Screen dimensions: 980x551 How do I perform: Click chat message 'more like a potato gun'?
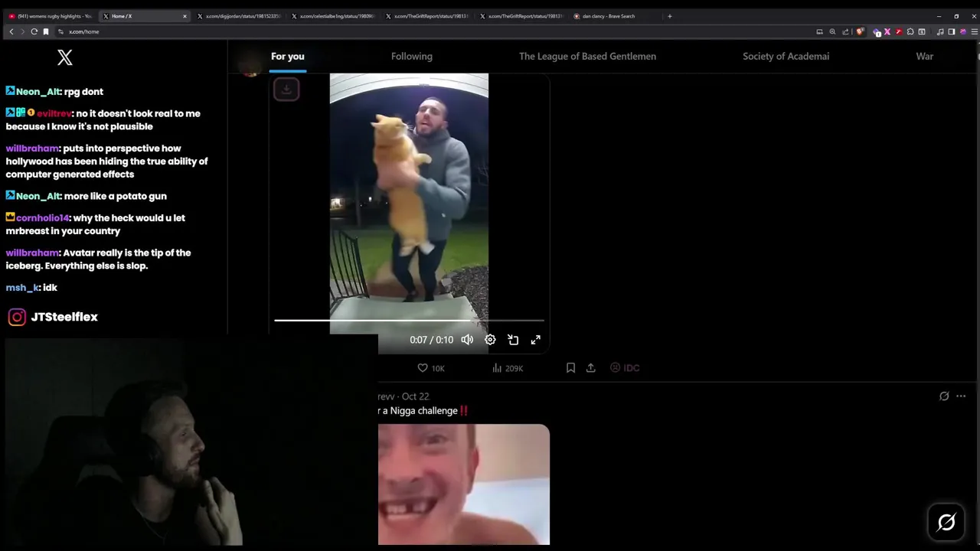pos(115,196)
